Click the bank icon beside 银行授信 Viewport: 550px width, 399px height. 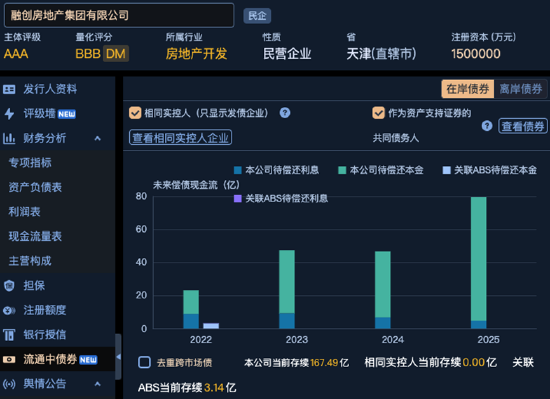click(9, 335)
